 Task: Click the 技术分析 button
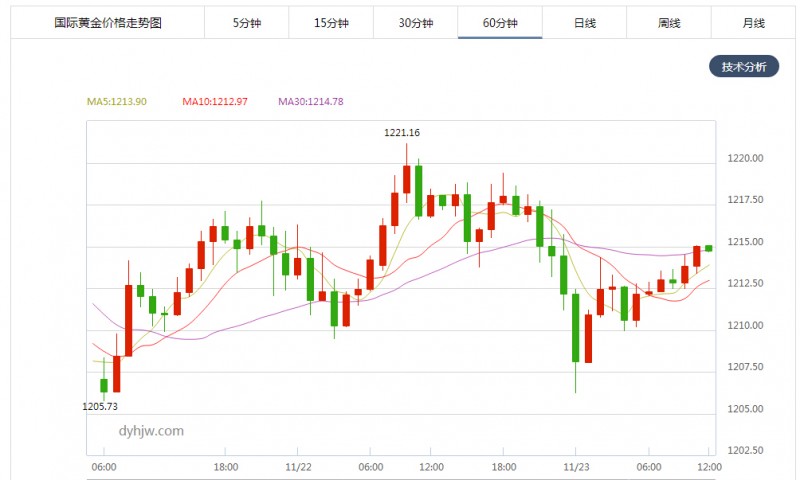coord(744,66)
